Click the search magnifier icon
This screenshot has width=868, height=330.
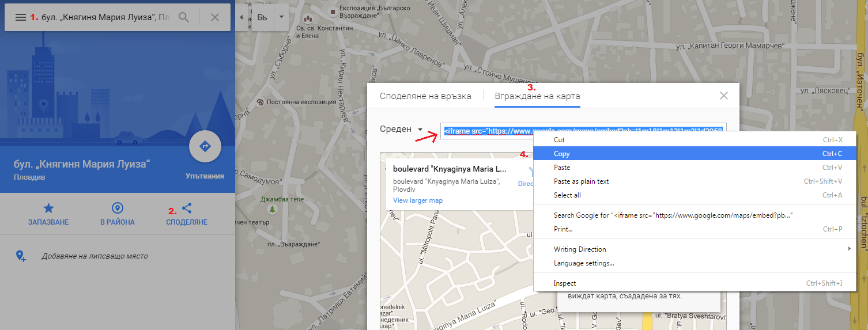click(184, 17)
